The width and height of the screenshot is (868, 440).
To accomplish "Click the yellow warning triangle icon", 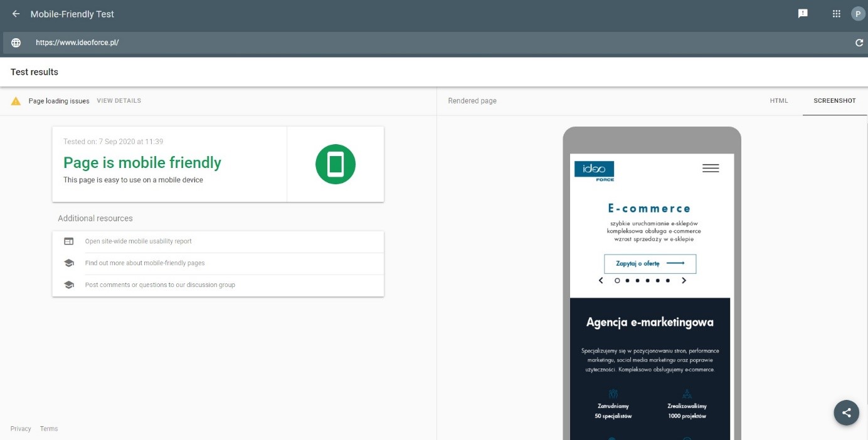I will [16, 101].
